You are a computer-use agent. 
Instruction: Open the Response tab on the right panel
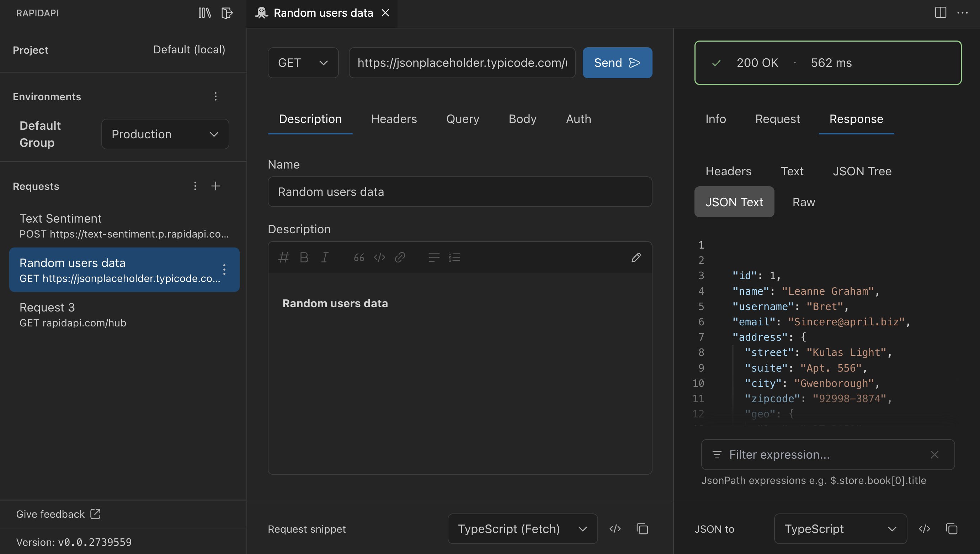(856, 119)
